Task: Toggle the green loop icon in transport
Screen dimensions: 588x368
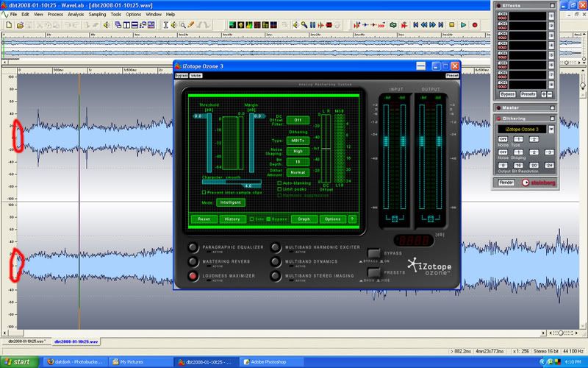Action: click(x=393, y=25)
